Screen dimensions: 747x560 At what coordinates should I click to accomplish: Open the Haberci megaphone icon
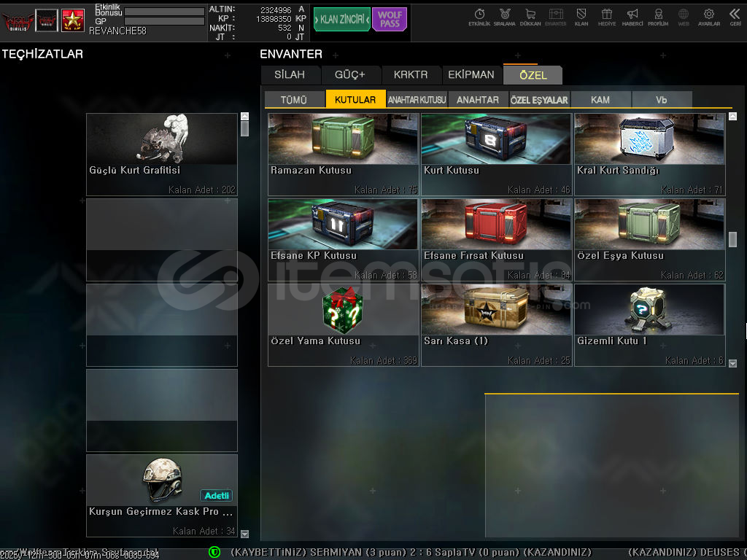coord(632,17)
